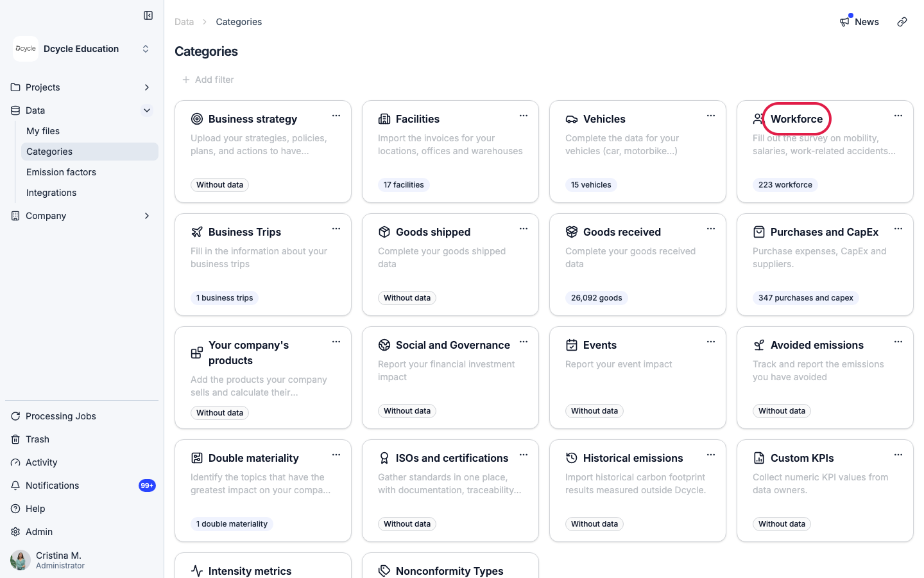Open the Dcycle Education organization switcher
The width and height of the screenshot is (924, 578).
pos(82,49)
